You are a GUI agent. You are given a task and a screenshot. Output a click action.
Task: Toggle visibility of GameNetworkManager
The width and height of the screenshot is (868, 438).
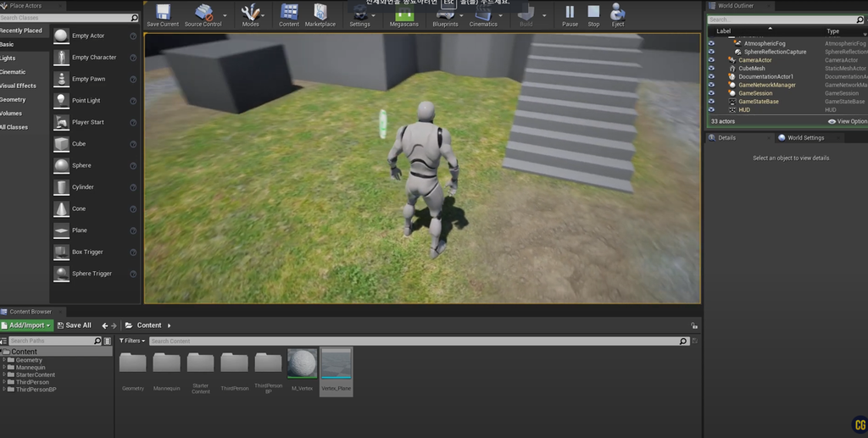click(711, 85)
